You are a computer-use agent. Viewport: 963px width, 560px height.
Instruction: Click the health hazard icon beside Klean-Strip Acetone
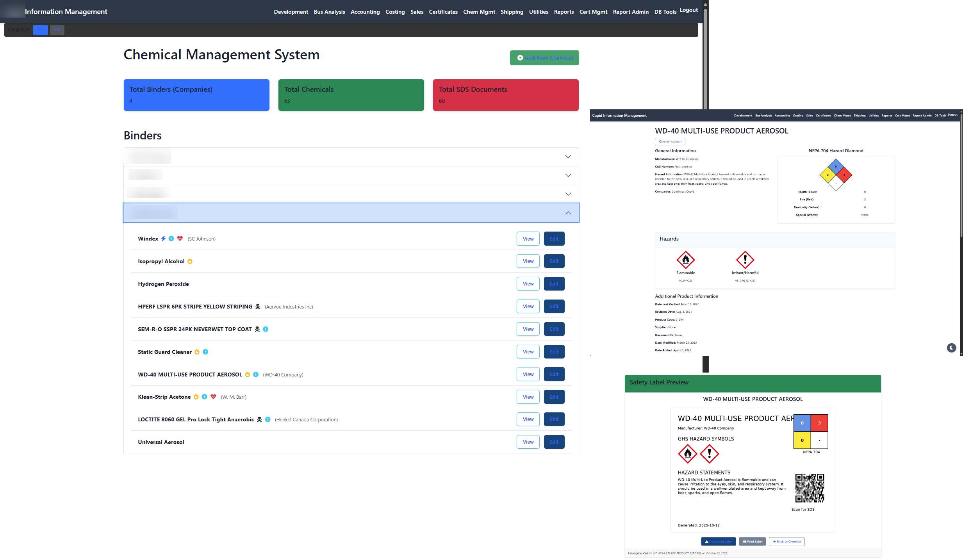[213, 397]
